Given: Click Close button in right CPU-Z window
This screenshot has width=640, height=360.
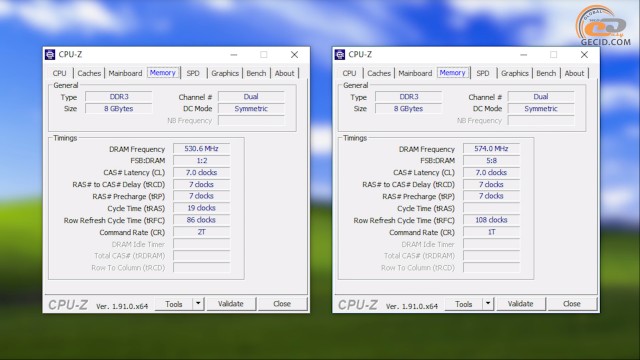Looking at the screenshot, I should [x=572, y=304].
